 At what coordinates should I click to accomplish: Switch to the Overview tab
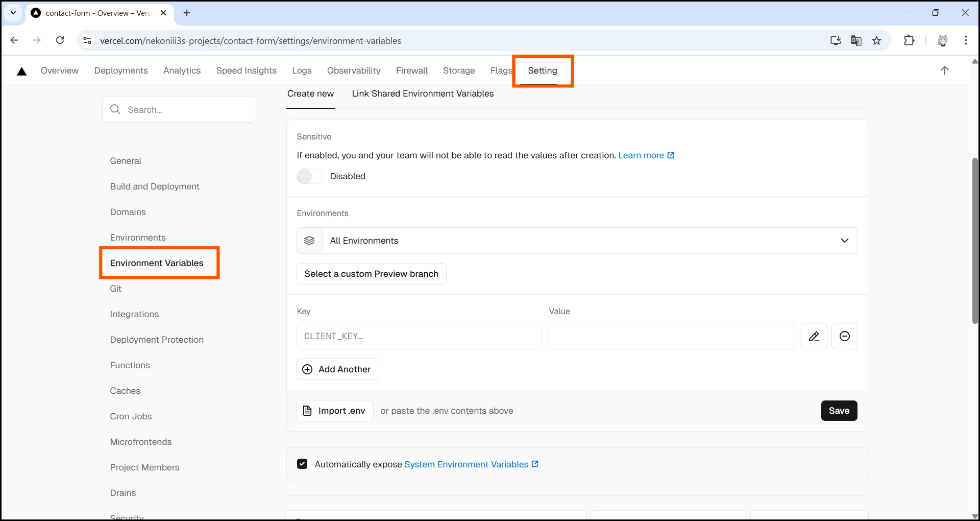coord(60,70)
